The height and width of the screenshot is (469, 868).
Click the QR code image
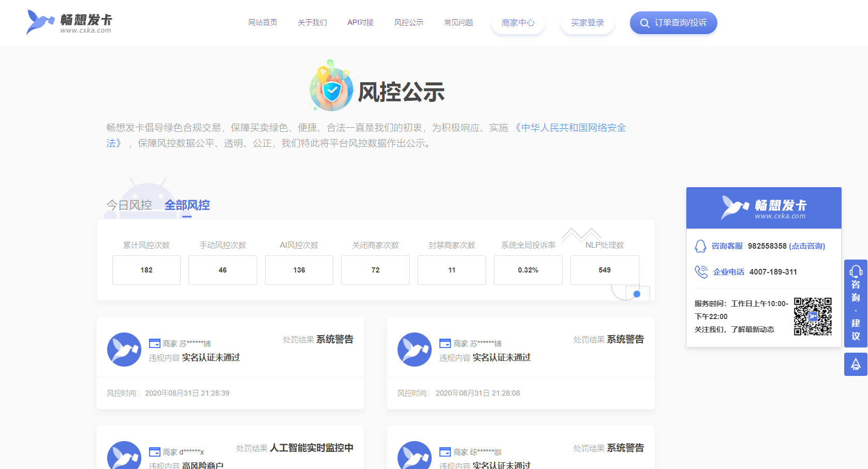[x=813, y=316]
